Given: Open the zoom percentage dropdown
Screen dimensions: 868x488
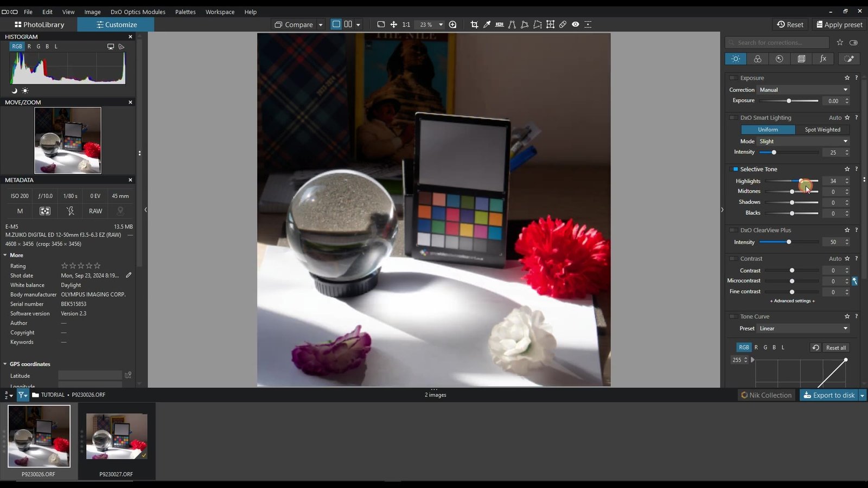Looking at the screenshot, I should (x=441, y=24).
